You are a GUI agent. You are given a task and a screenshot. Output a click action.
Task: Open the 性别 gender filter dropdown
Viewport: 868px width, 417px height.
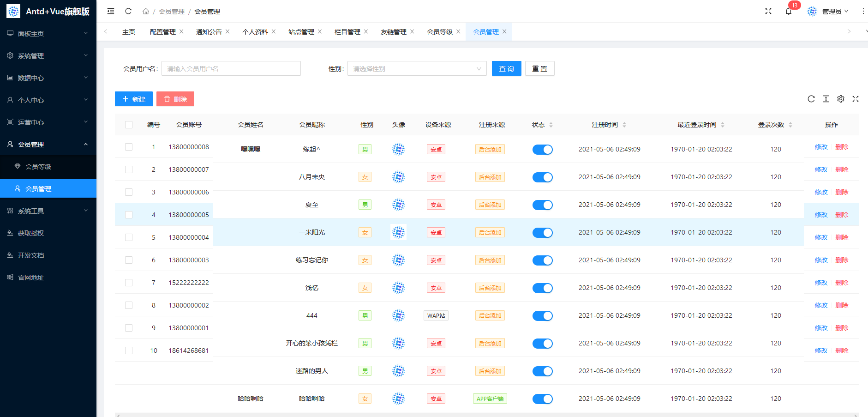(416, 68)
